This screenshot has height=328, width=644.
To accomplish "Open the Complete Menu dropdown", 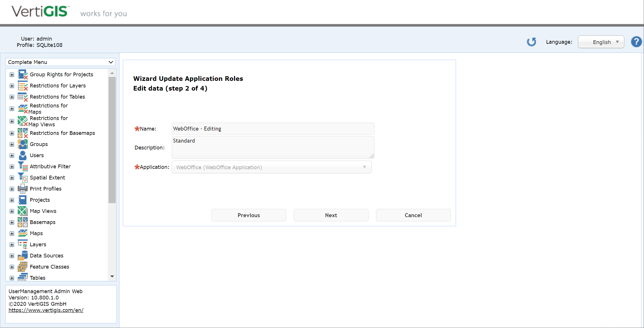I will click(60, 62).
